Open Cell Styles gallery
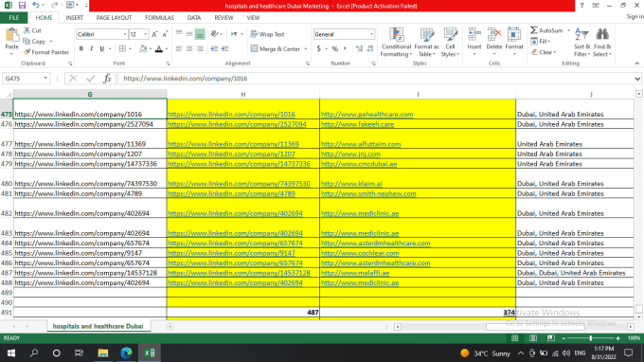The width and height of the screenshot is (644, 362). [x=450, y=43]
